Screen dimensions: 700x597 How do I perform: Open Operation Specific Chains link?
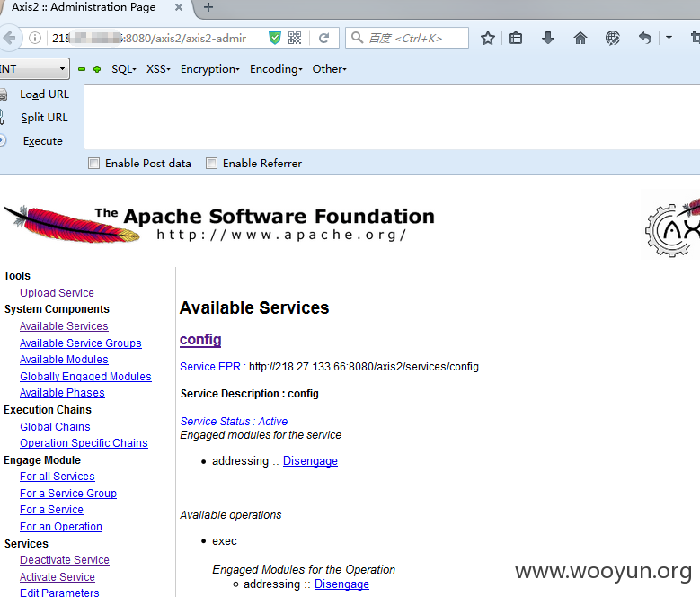[x=84, y=443]
